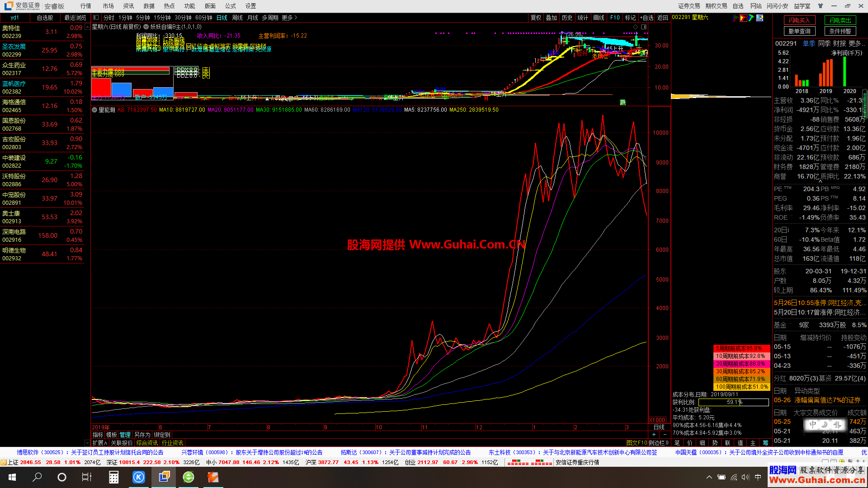Click the 条件预警 button

840,31
